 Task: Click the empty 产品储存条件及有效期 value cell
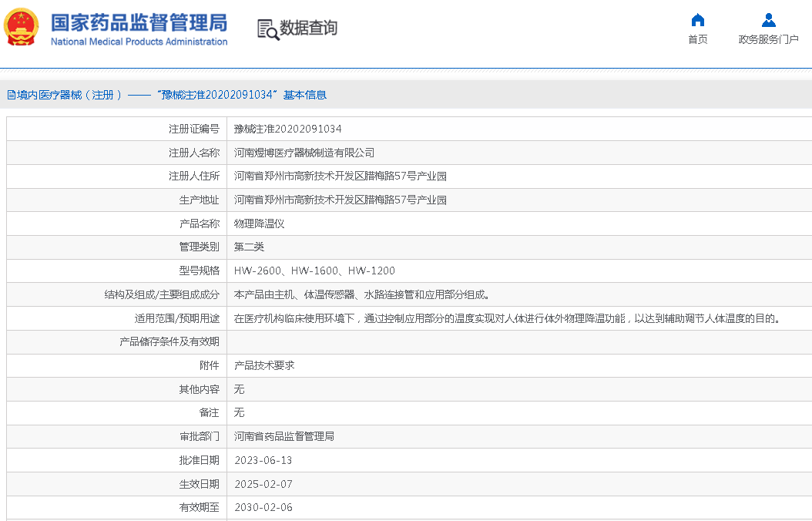516,341
